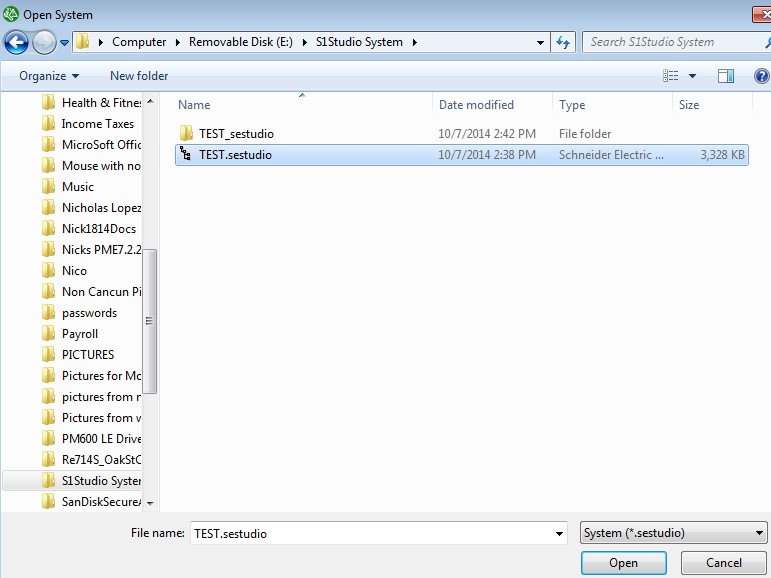Click the tree scrollbar down arrow
This screenshot has height=578, width=771.
pyautogui.click(x=150, y=503)
